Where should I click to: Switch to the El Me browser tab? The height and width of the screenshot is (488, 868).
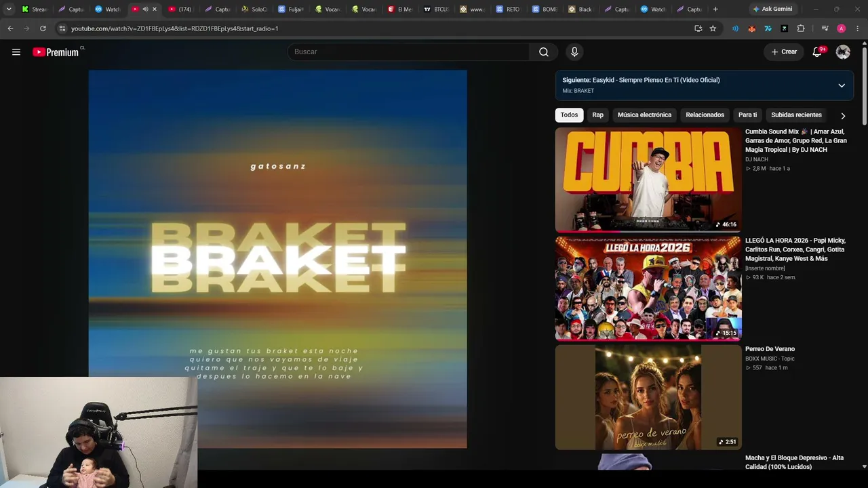pyautogui.click(x=401, y=9)
